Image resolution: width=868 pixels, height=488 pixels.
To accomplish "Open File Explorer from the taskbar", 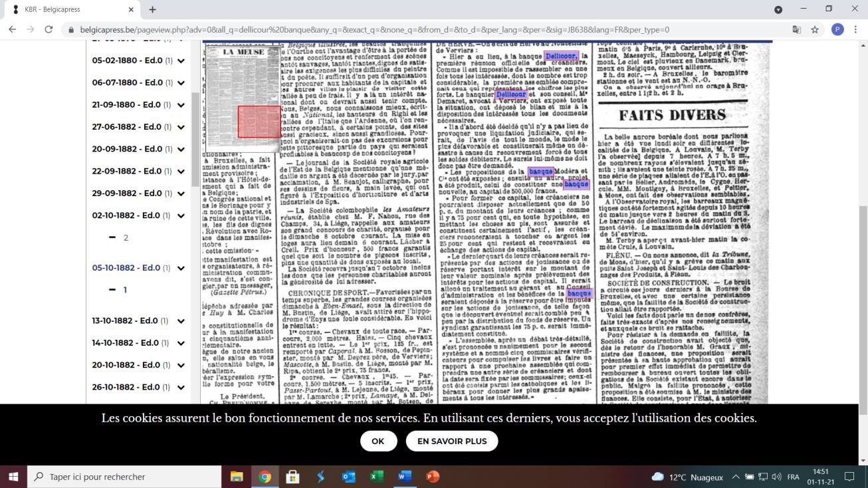I will (x=237, y=477).
